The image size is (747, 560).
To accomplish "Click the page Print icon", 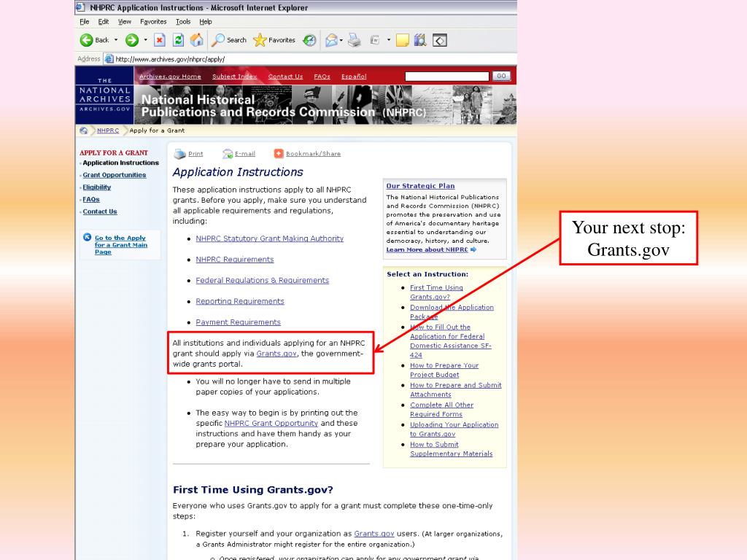I will pos(179,154).
